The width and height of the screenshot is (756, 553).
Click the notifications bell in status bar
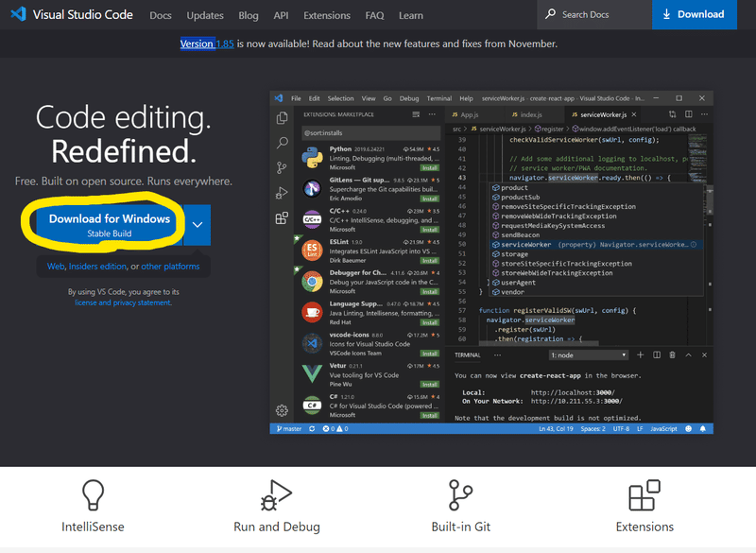click(703, 428)
